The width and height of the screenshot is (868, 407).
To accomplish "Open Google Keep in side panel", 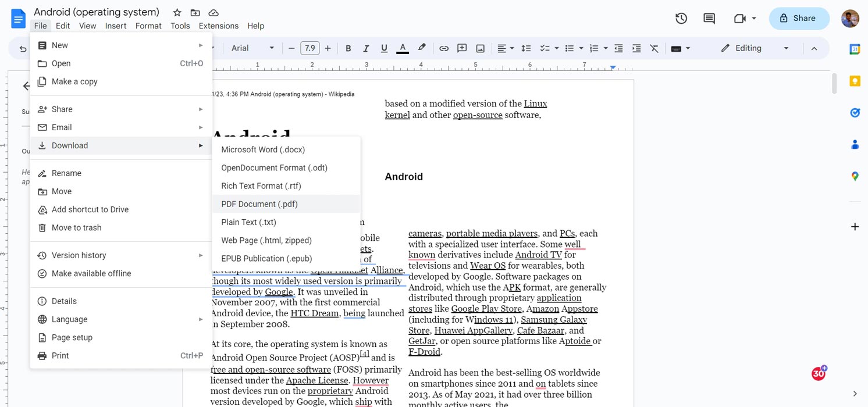I will [x=855, y=81].
